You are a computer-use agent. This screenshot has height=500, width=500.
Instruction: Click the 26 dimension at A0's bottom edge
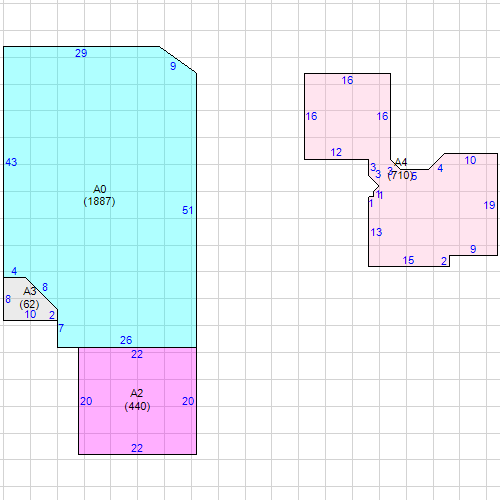coord(126,340)
